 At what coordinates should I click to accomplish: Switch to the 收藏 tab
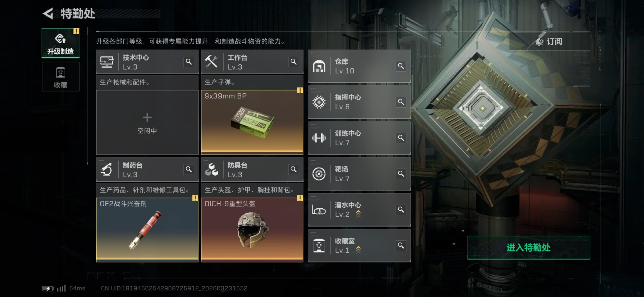pos(61,77)
